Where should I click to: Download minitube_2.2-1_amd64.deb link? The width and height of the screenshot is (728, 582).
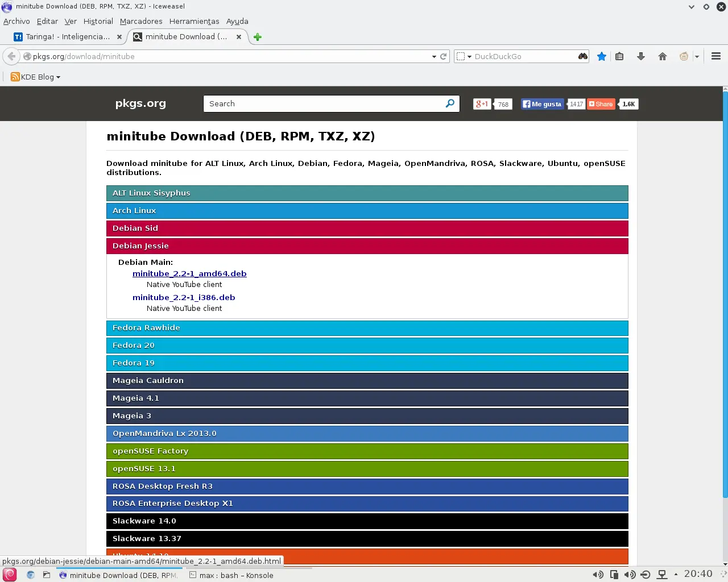click(189, 273)
